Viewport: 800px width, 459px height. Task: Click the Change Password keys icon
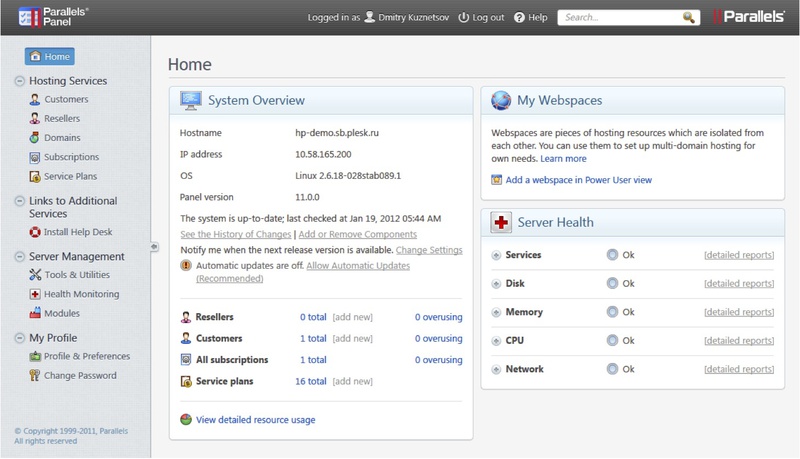coord(35,376)
